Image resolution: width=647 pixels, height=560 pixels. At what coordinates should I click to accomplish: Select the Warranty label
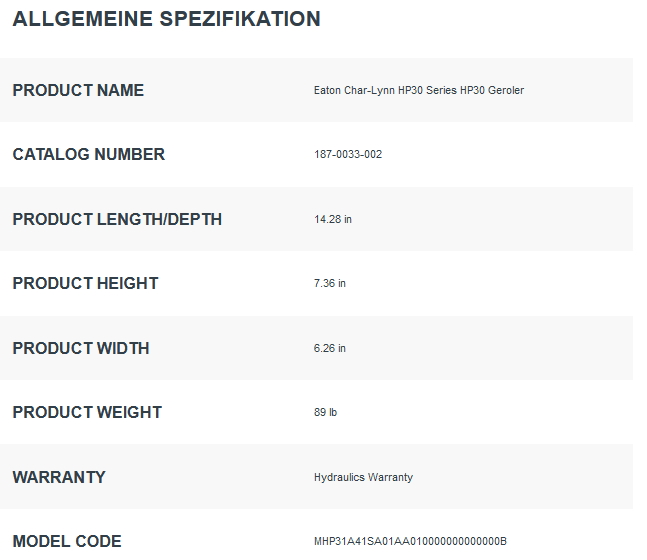click(x=59, y=477)
